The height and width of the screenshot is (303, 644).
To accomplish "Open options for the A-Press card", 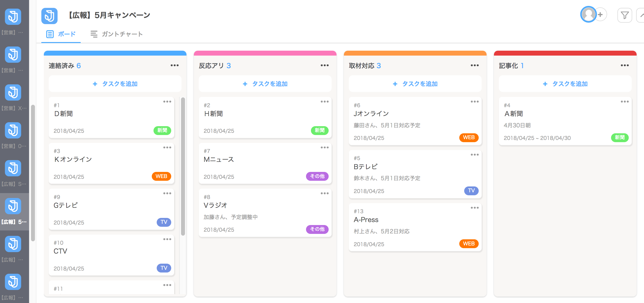I will pos(475,208).
